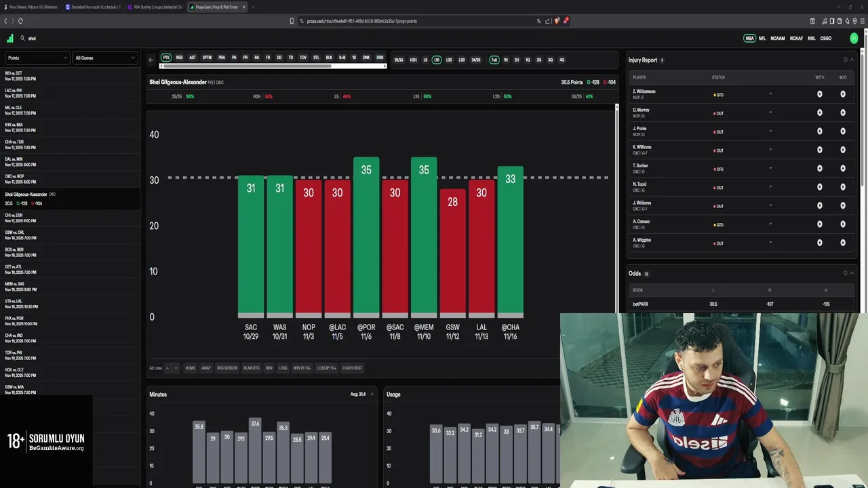This screenshot has width=868, height=488.
Task: Add A. Wiggins to W/O filter
Action: click(843, 243)
